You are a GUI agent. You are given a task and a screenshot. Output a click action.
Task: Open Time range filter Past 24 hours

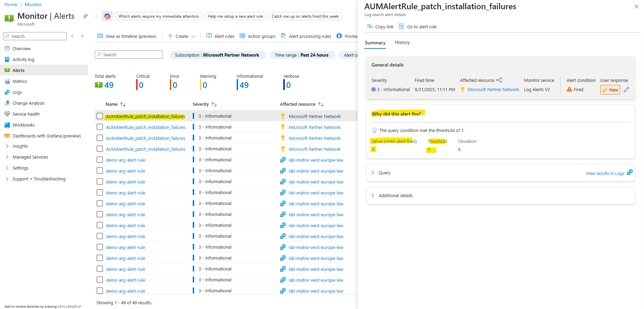(x=302, y=55)
